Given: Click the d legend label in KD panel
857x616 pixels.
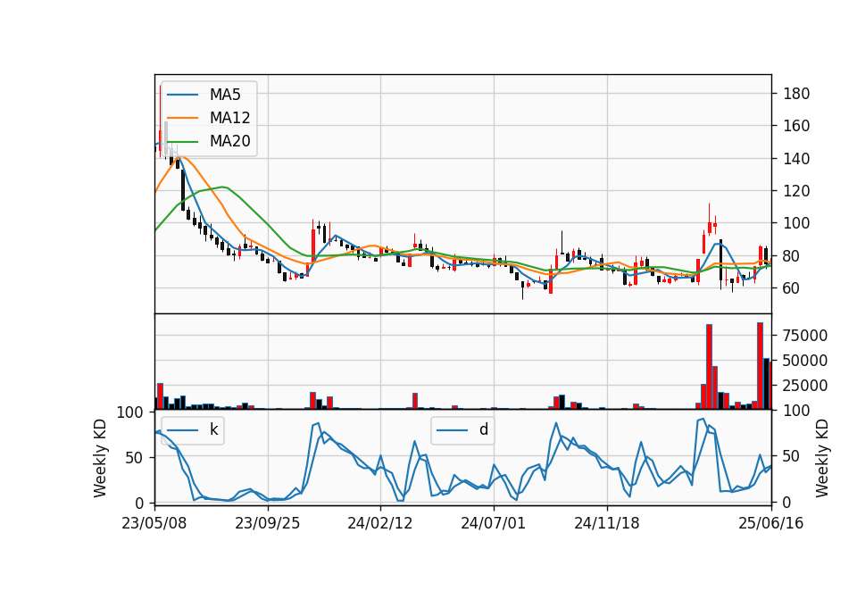Looking at the screenshot, I should [484, 429].
